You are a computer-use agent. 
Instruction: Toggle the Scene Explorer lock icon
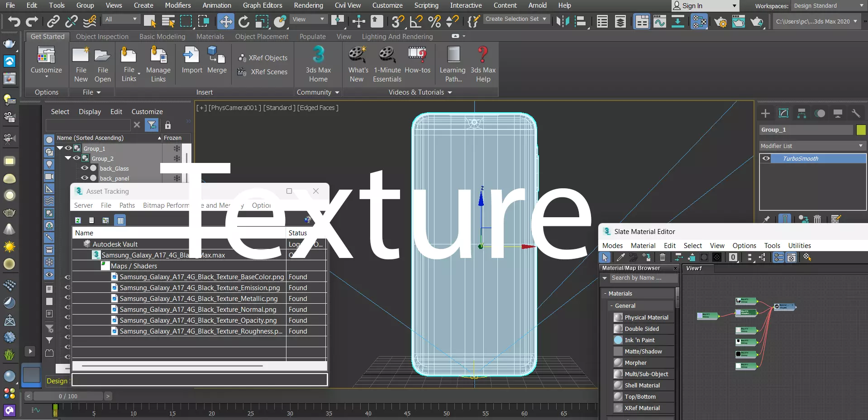click(168, 125)
